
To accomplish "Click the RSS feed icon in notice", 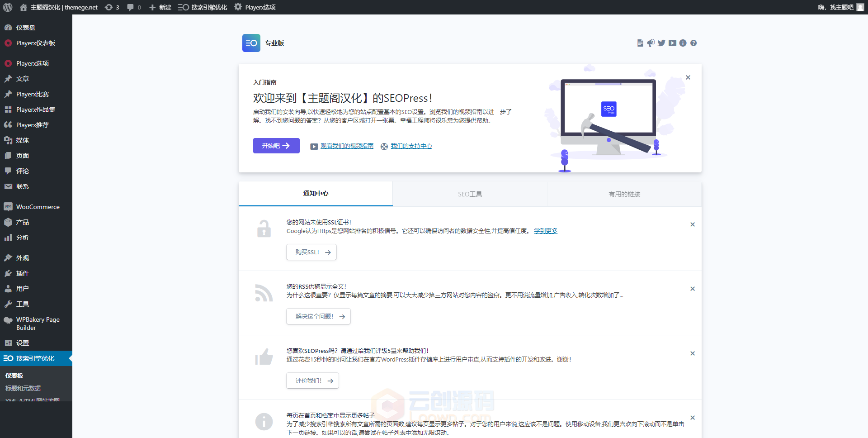I will point(264,293).
